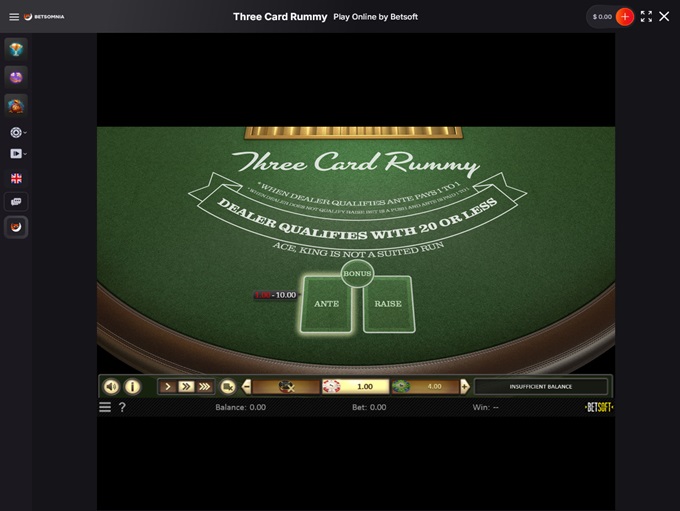The height and width of the screenshot is (511, 680).
Task: Open the game menu in bottom bar
Action: [105, 407]
